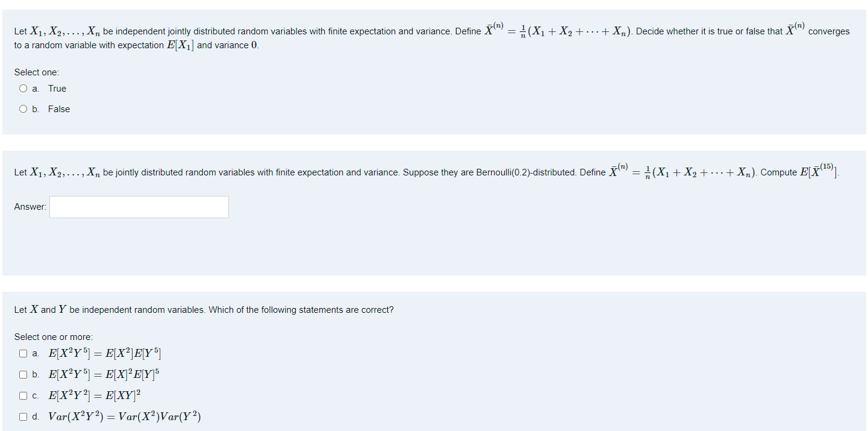Toggle the checkbox beside statement d
This screenshot has width=868, height=431.
[23, 416]
